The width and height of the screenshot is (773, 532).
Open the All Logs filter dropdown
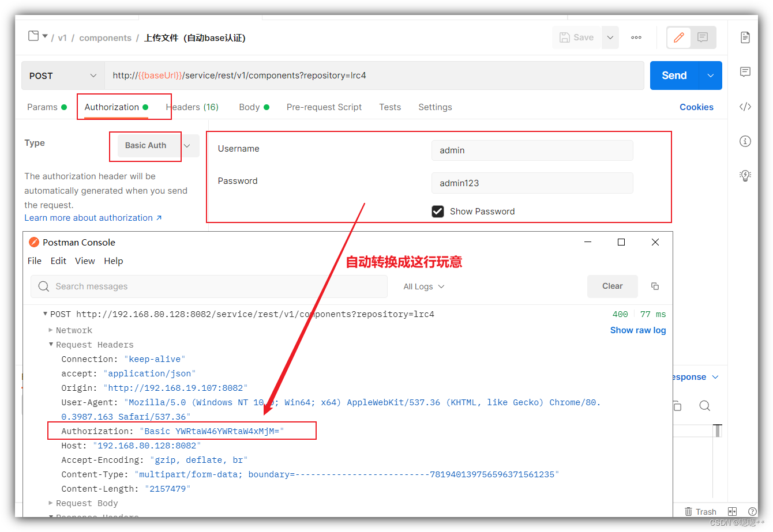[x=423, y=287]
